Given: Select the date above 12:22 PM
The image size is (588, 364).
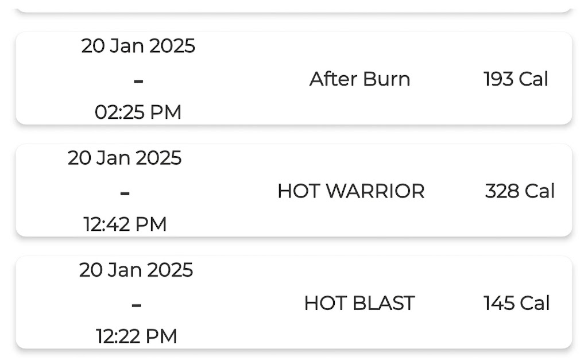Looking at the screenshot, I should pos(136,269).
